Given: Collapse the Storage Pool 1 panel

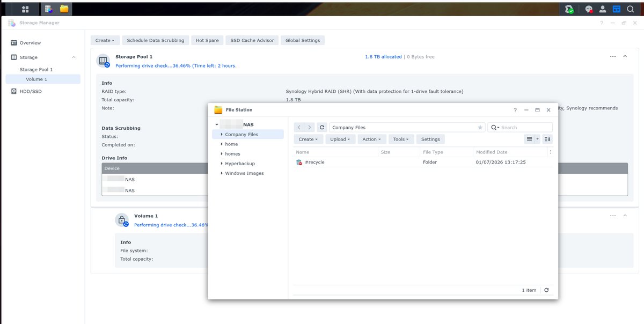Looking at the screenshot, I should pyautogui.click(x=625, y=56).
